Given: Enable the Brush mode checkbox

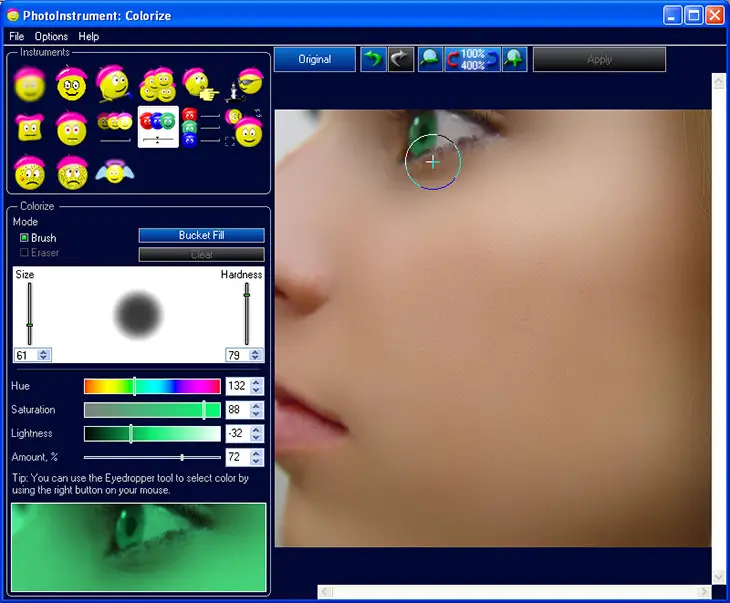Looking at the screenshot, I should pyautogui.click(x=24, y=238).
